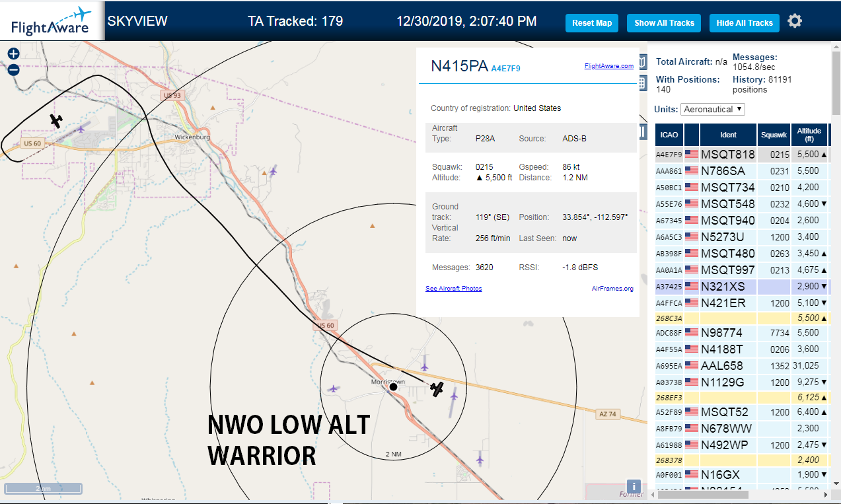Select the N492WP row

(743, 445)
